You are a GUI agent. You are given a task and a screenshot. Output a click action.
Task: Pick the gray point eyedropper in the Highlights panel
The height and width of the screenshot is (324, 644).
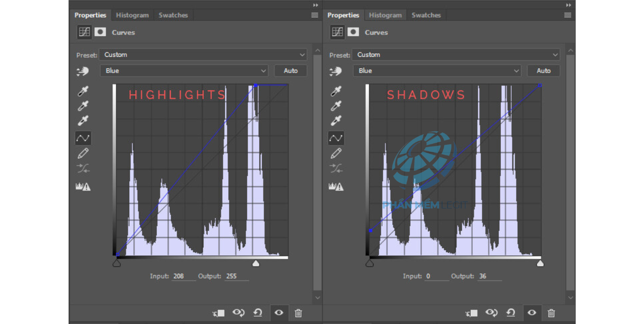[x=83, y=106]
